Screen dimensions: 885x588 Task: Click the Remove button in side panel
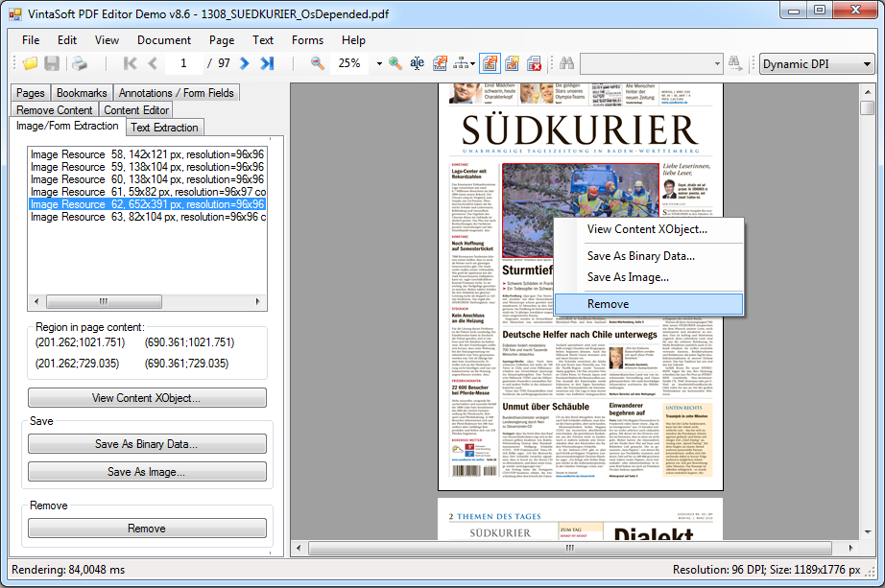tap(147, 529)
